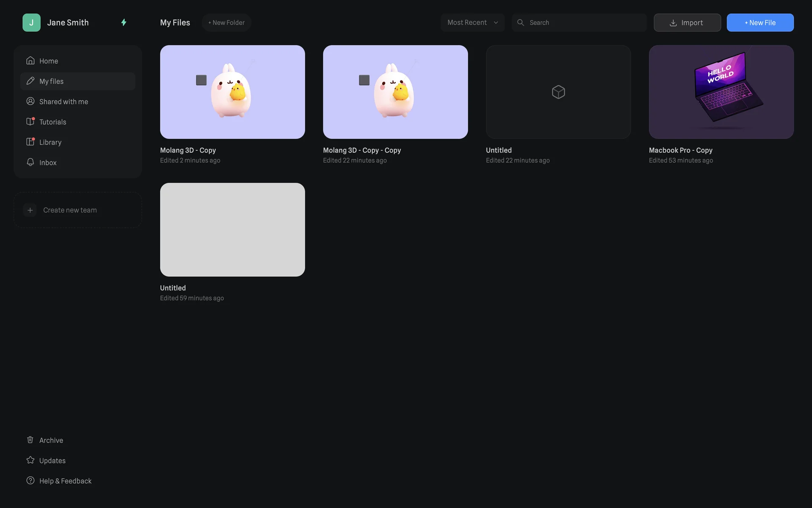Open Tutorials via its book icon
Screen dimensions: 812x508
(30, 121)
